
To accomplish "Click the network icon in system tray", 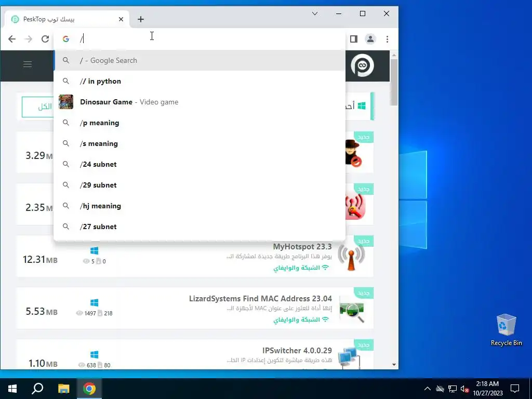I will [453, 389].
